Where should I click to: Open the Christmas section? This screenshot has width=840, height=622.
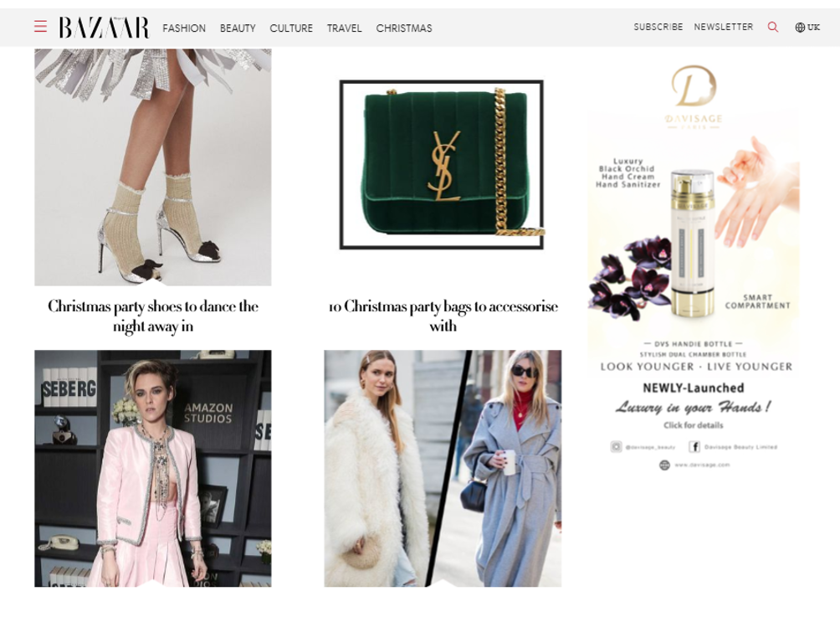coord(403,28)
